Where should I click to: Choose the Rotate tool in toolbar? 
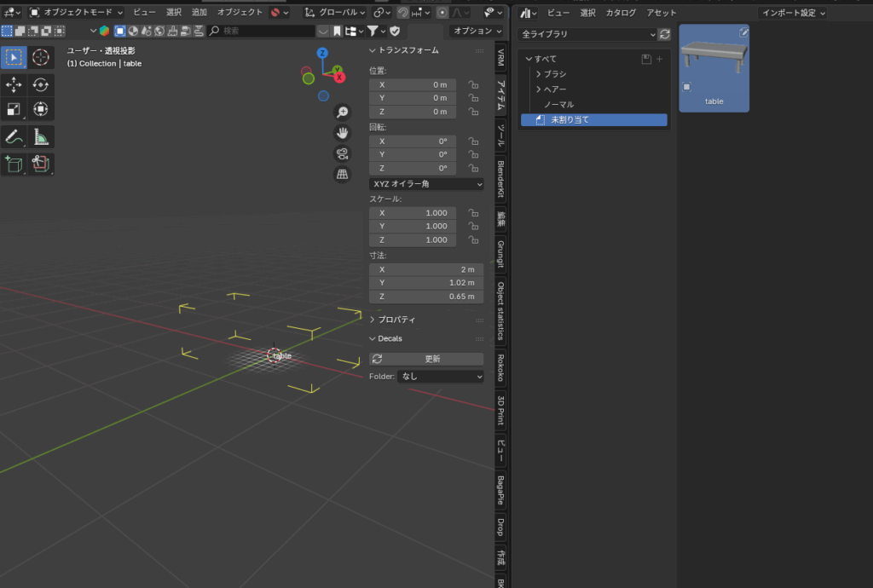[40, 84]
